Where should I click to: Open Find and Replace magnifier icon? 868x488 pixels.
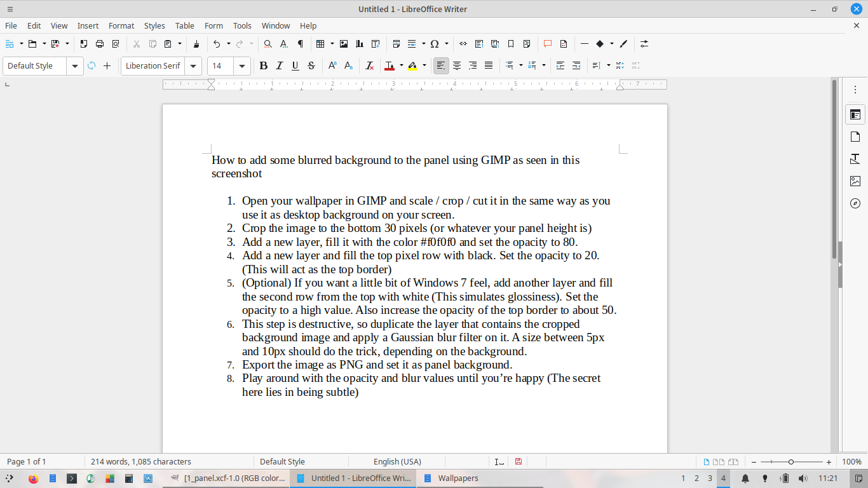point(268,44)
